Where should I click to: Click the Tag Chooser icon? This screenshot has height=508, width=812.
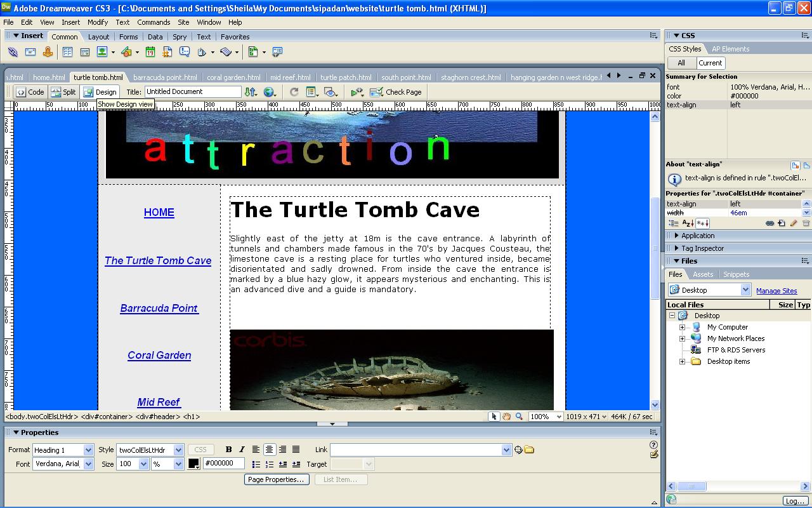pos(277,52)
